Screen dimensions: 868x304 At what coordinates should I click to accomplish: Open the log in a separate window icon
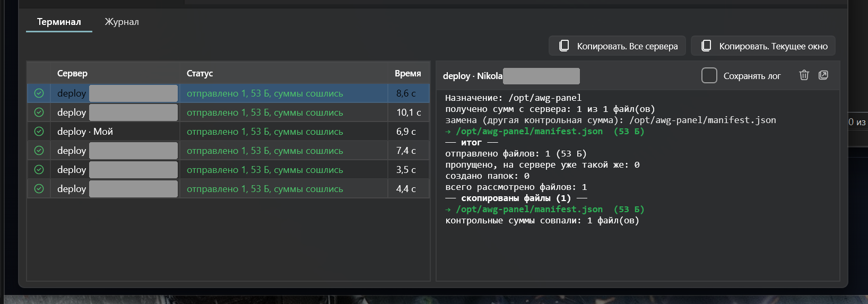[823, 75]
